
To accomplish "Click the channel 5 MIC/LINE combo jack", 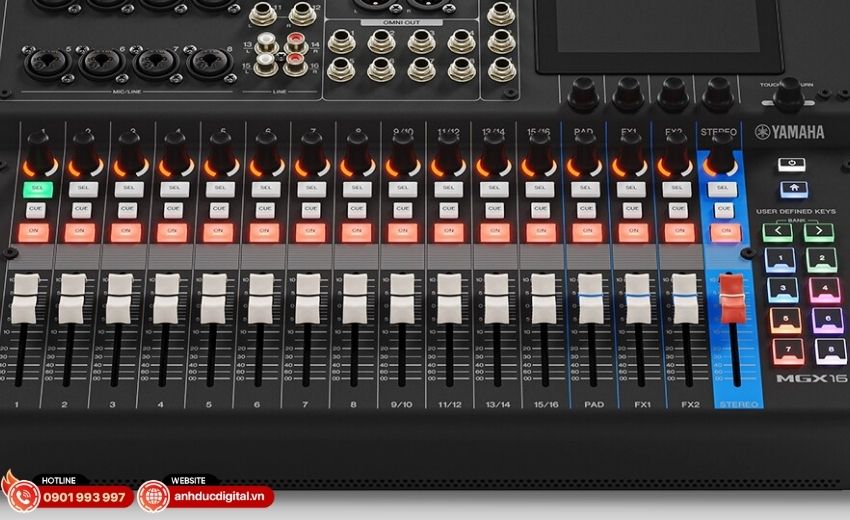I will 49,63.
